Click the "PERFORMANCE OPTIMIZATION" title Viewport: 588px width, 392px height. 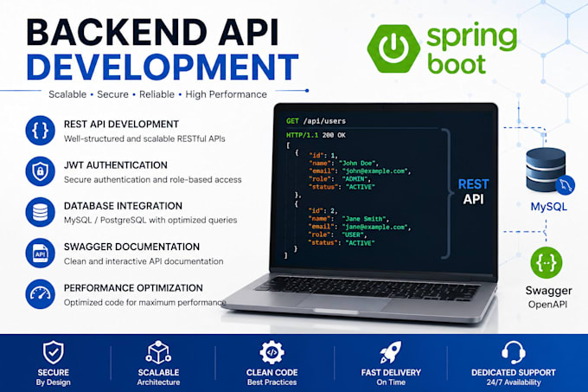[x=133, y=288]
